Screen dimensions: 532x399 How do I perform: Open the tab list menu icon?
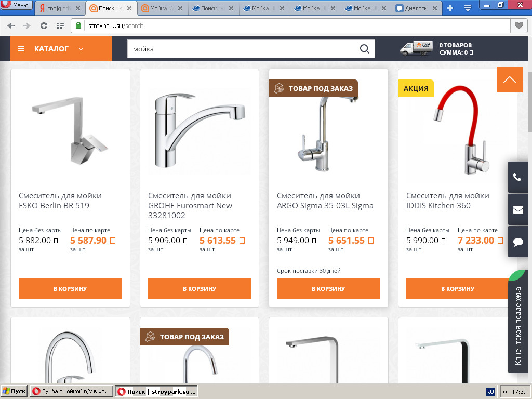(x=468, y=8)
